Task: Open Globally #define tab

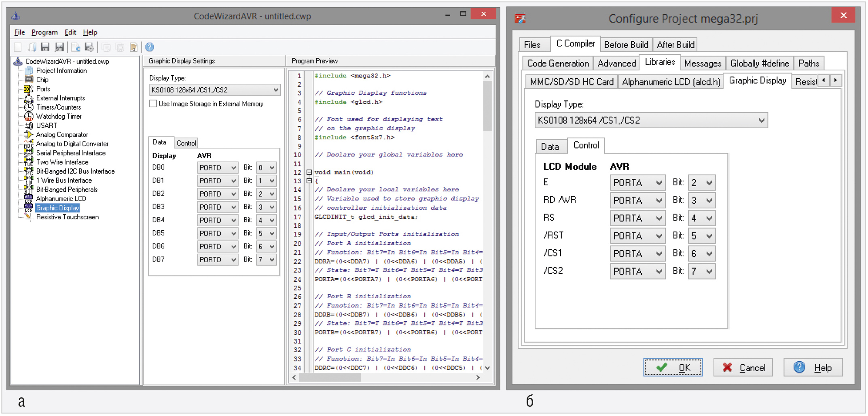Action: pyautogui.click(x=760, y=63)
